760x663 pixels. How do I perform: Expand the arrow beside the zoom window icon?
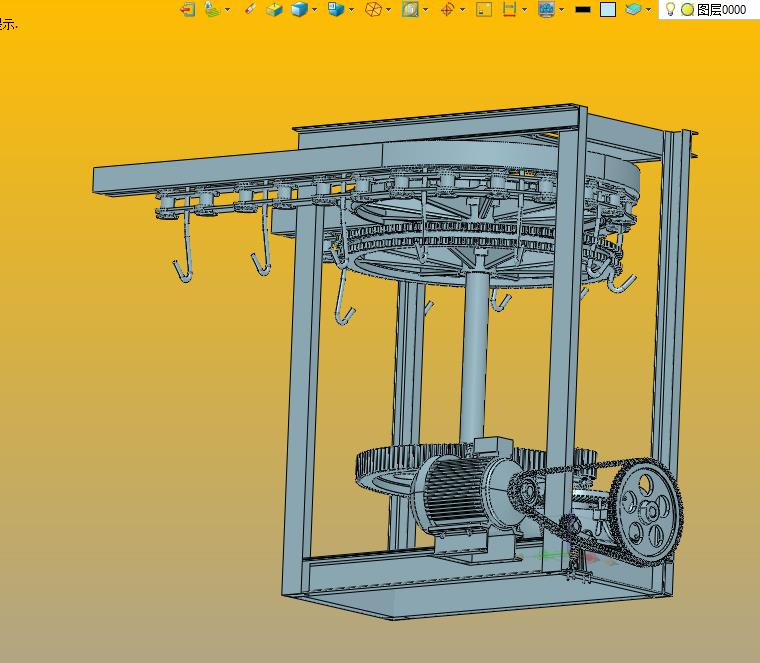[426, 10]
